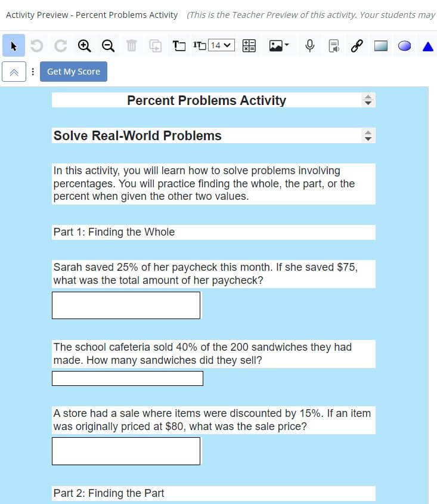This screenshot has height=504, width=437.
Task: Click answer box for Sarah's paycheck question
Action: [126, 305]
